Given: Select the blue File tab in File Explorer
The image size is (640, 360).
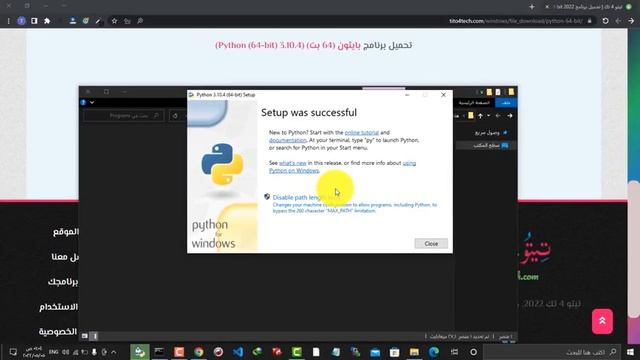Looking at the screenshot, I should coord(506,103).
